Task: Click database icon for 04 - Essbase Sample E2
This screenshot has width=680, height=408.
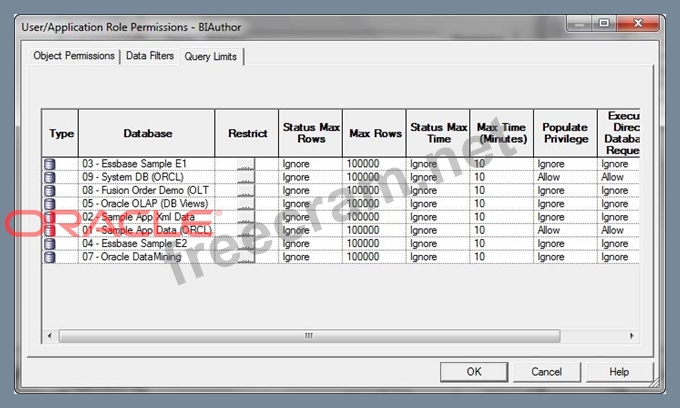Action: (x=50, y=244)
